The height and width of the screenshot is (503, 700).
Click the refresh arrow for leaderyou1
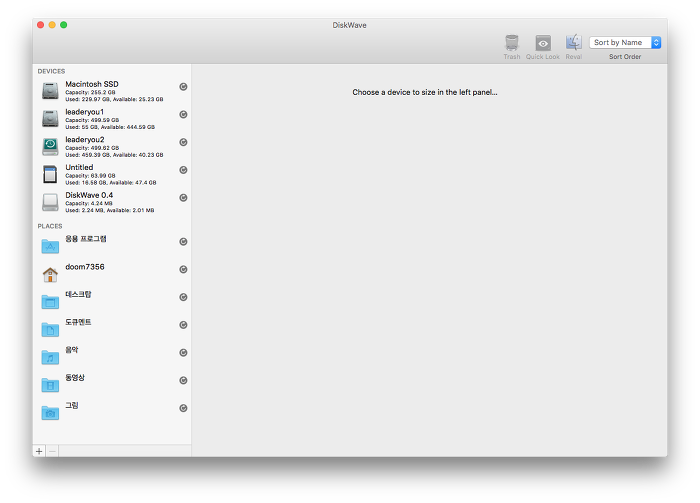click(x=183, y=114)
